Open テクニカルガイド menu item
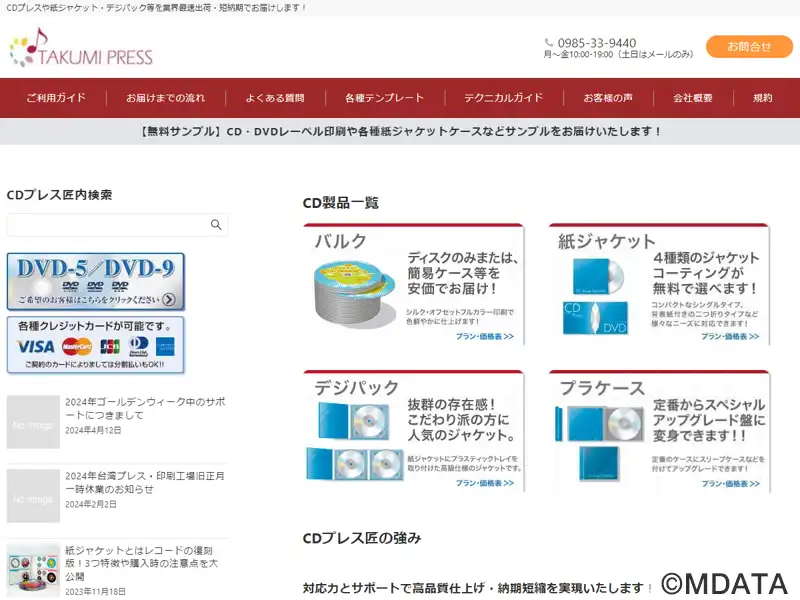The width and height of the screenshot is (800, 600). pos(503,98)
